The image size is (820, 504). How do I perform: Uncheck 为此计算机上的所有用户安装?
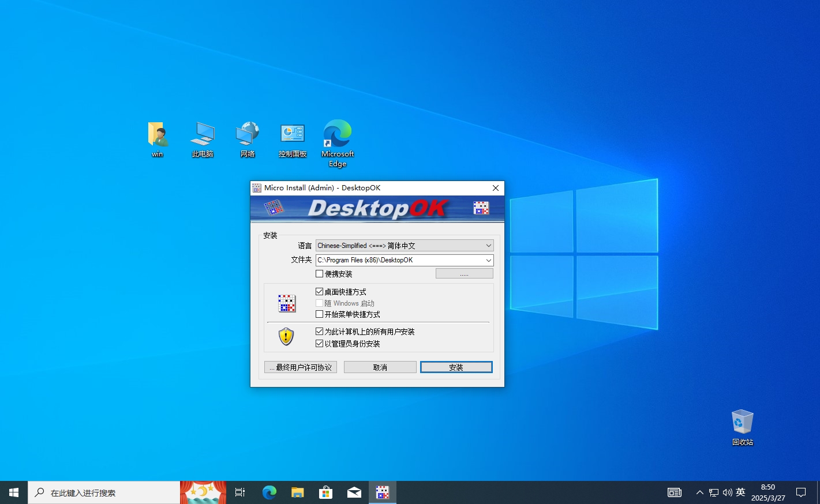tap(320, 332)
